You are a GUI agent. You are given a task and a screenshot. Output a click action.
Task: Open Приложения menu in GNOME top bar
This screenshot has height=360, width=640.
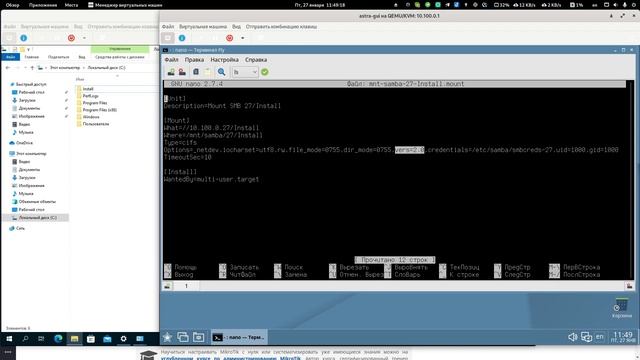click(x=43, y=5)
